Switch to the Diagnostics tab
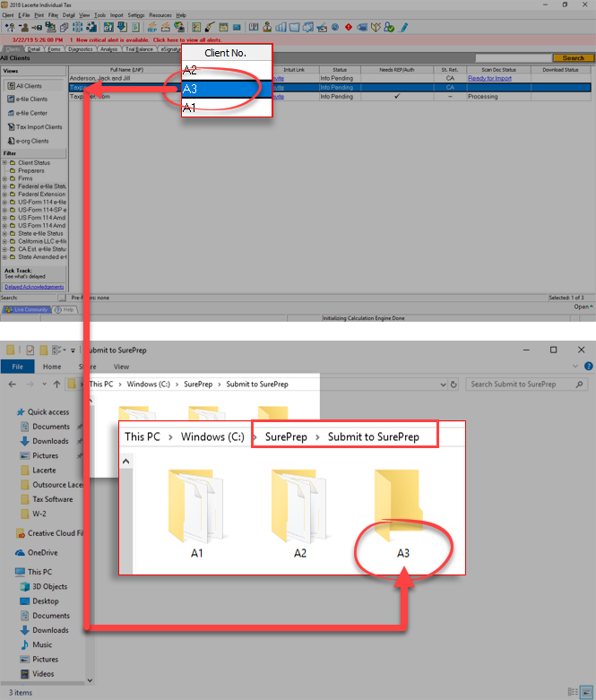 pos(81,49)
